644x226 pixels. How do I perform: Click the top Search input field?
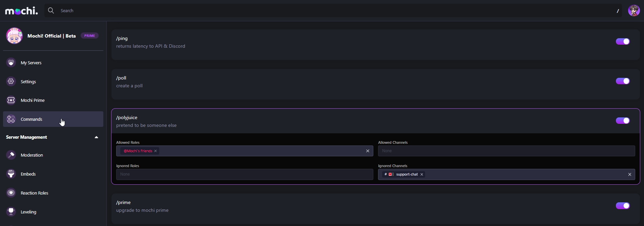pyautogui.click(x=335, y=11)
